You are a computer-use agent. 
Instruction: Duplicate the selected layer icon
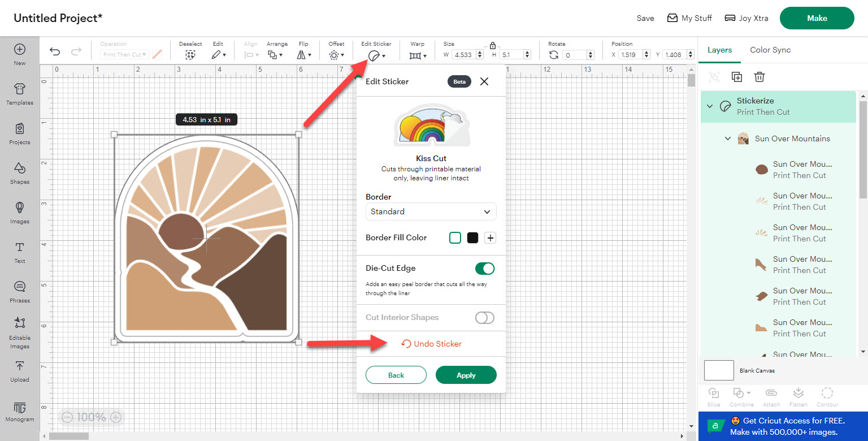(x=737, y=77)
